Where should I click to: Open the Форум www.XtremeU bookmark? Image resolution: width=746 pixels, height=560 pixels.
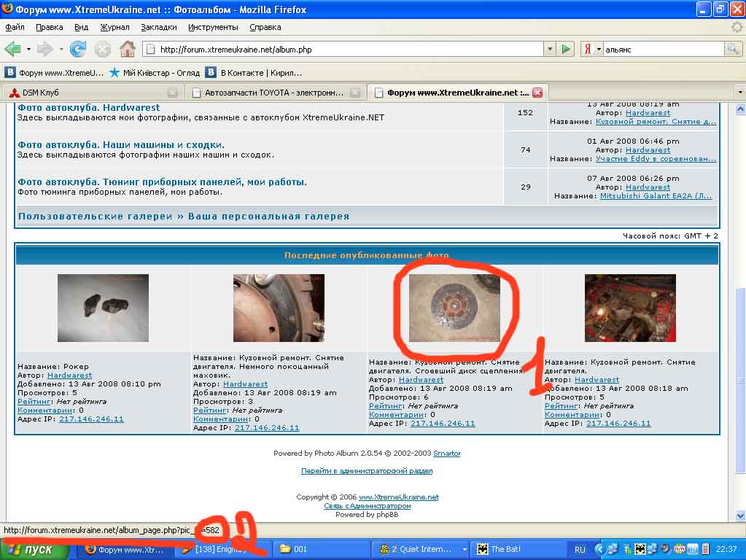tap(54, 73)
